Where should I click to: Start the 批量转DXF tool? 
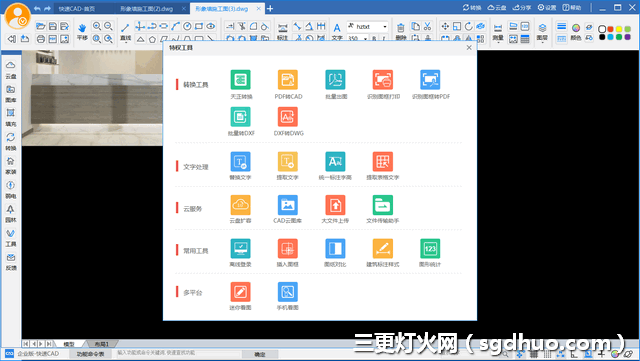point(240,117)
